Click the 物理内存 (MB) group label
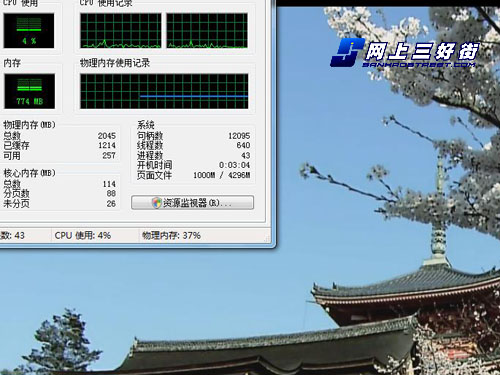Screen dimensions: 500x375 coord(29,125)
